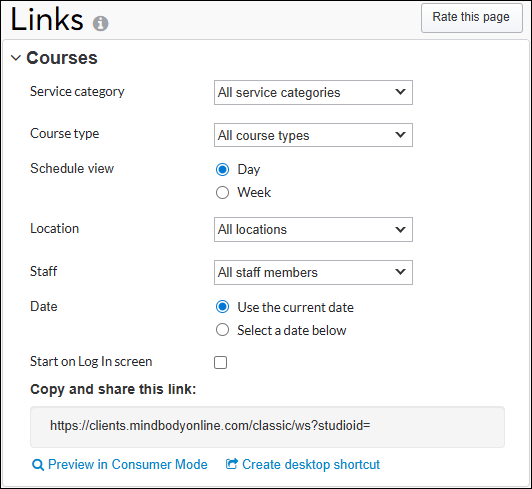Click the Service category label
532x489 pixels.
[77, 92]
